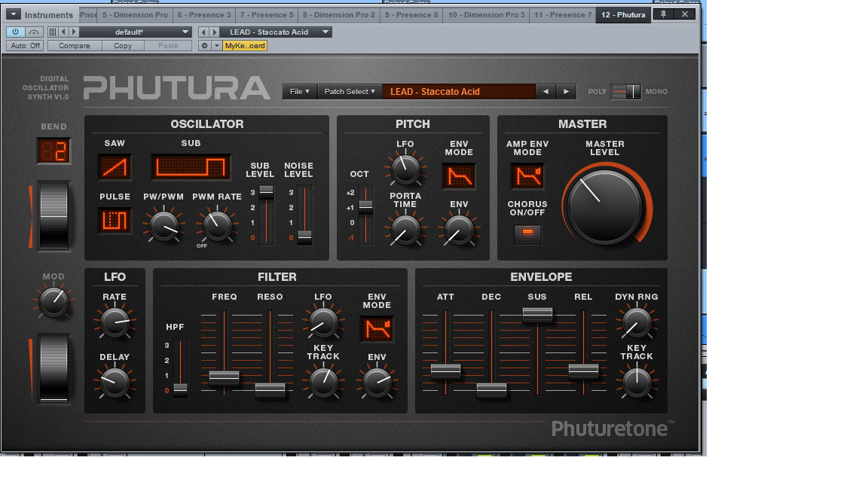This screenshot has width=868, height=488.
Task: Switch to the 8 - Dimension Pro 2 tab
Action: coord(339,15)
